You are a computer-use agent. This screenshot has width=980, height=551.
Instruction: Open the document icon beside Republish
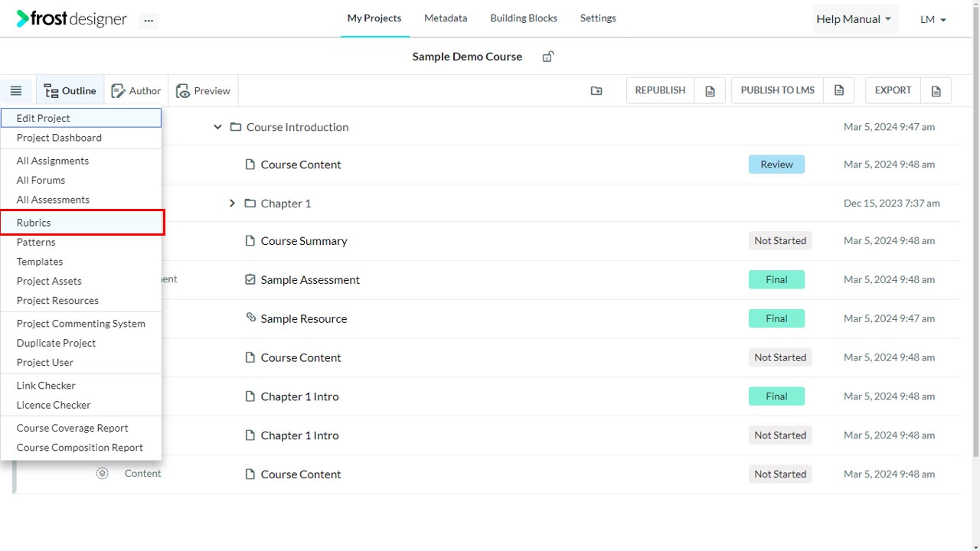click(x=710, y=90)
